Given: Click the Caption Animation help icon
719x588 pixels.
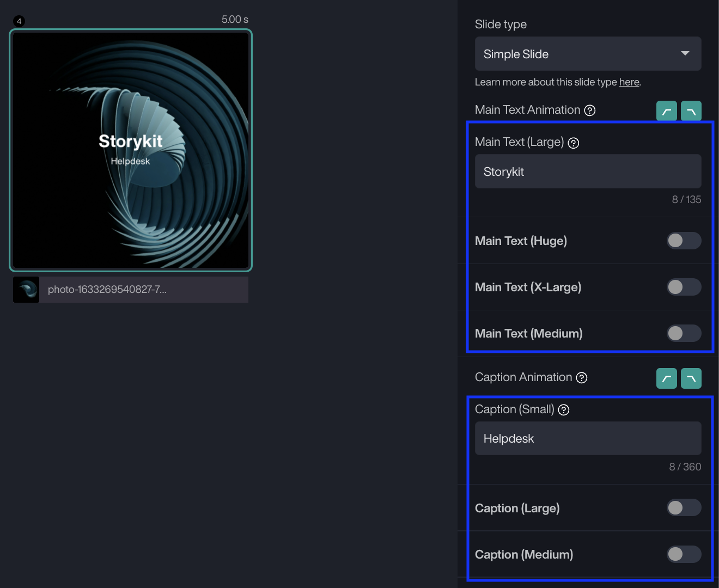Looking at the screenshot, I should click(582, 378).
